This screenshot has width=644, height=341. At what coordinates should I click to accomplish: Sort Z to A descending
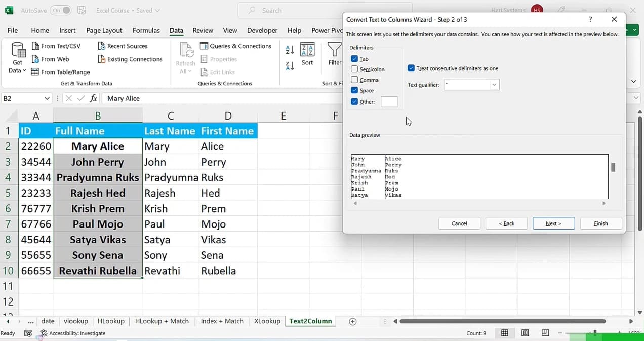click(x=290, y=65)
